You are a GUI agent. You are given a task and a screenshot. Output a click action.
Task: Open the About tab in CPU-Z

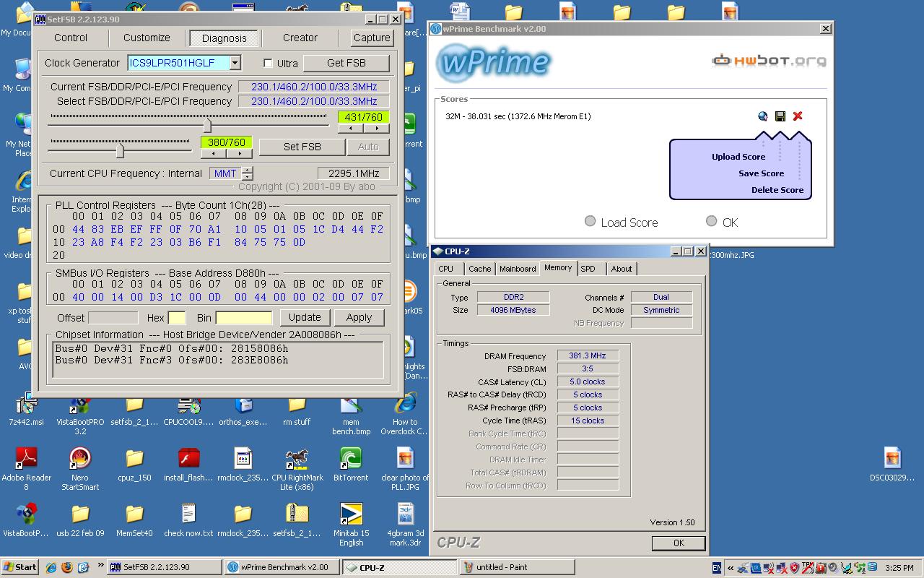point(622,269)
